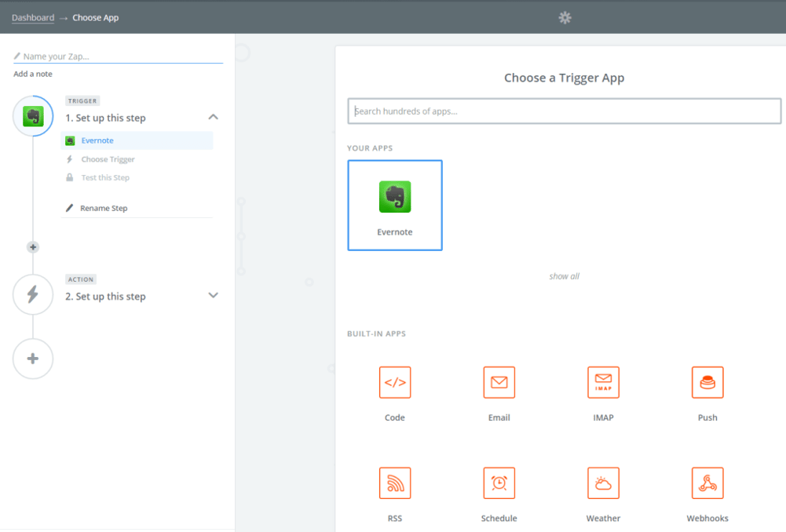786x532 pixels.
Task: Click the show all link
Action: tap(565, 276)
